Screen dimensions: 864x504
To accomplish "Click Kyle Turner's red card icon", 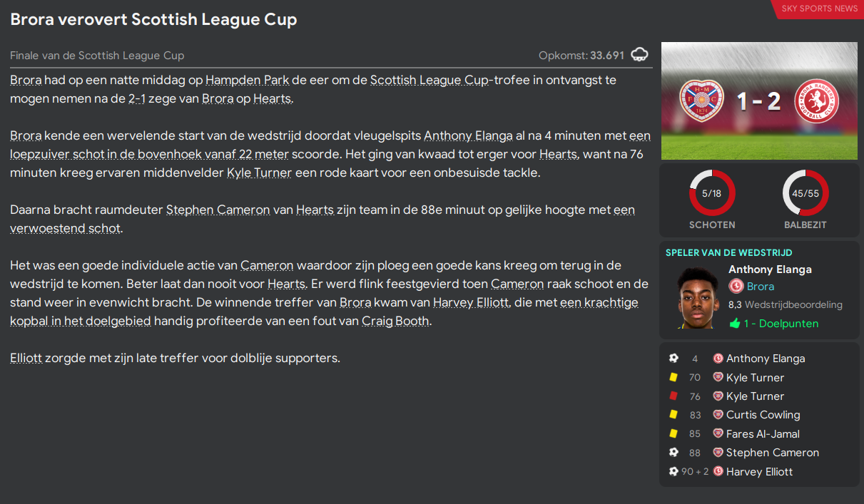I will pyautogui.click(x=674, y=396).
